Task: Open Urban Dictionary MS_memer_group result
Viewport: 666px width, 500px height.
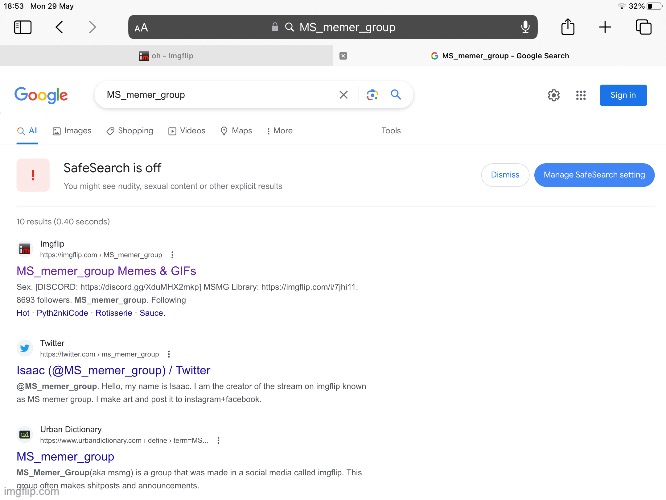Action: [x=65, y=457]
